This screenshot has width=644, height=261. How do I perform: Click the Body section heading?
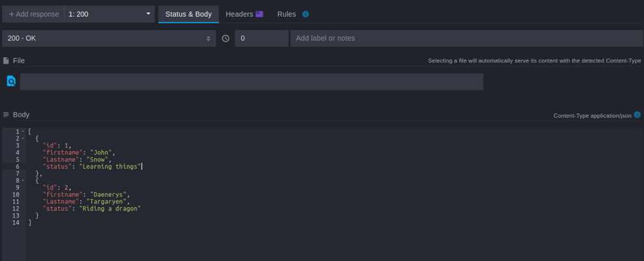(21, 114)
